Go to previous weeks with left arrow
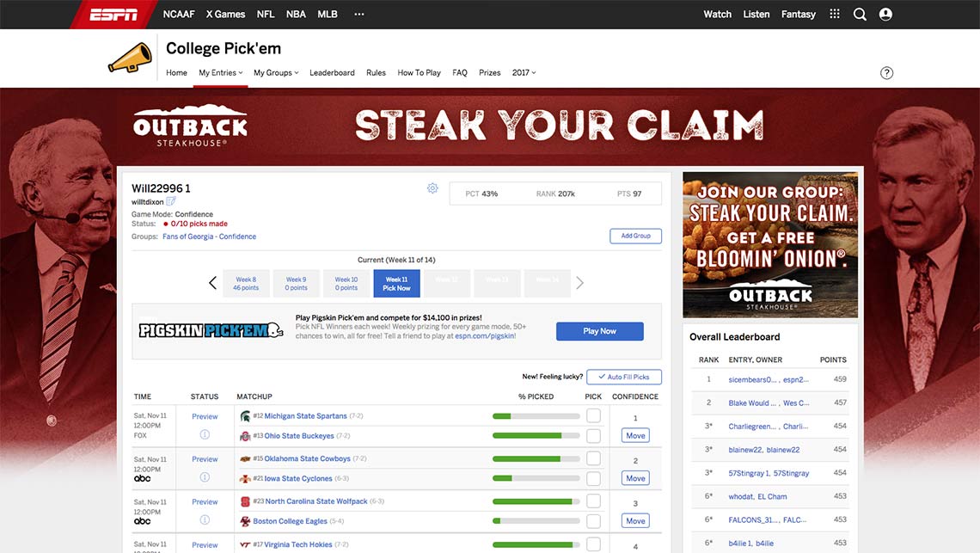The image size is (980, 553). (x=212, y=283)
